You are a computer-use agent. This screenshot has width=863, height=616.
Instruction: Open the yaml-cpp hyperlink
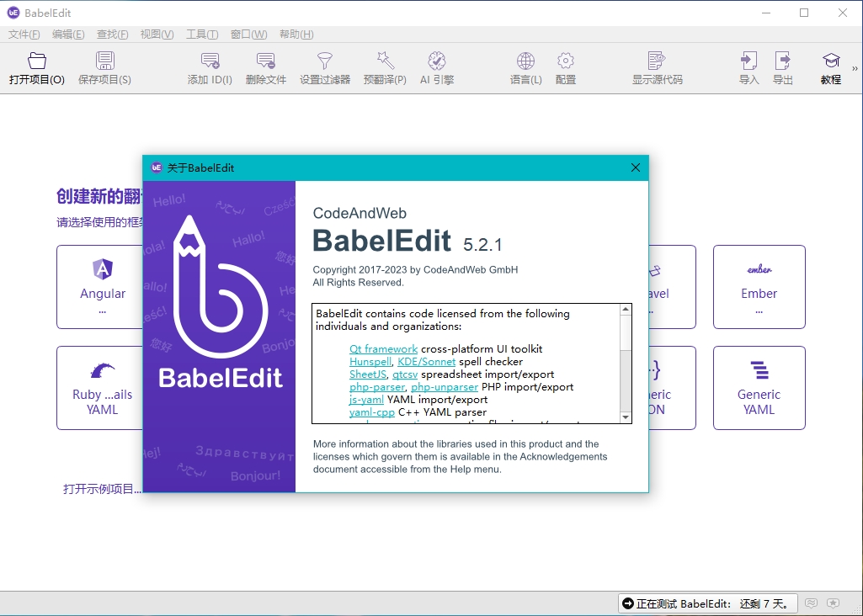click(371, 412)
